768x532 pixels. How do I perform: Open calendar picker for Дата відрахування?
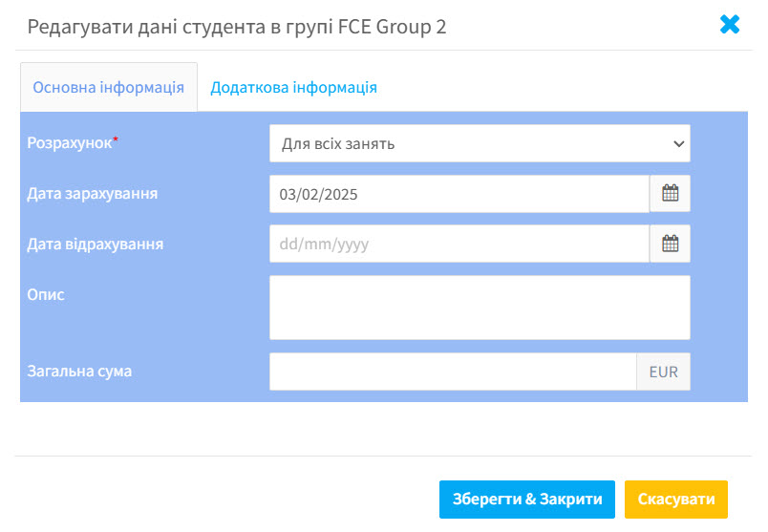(670, 244)
